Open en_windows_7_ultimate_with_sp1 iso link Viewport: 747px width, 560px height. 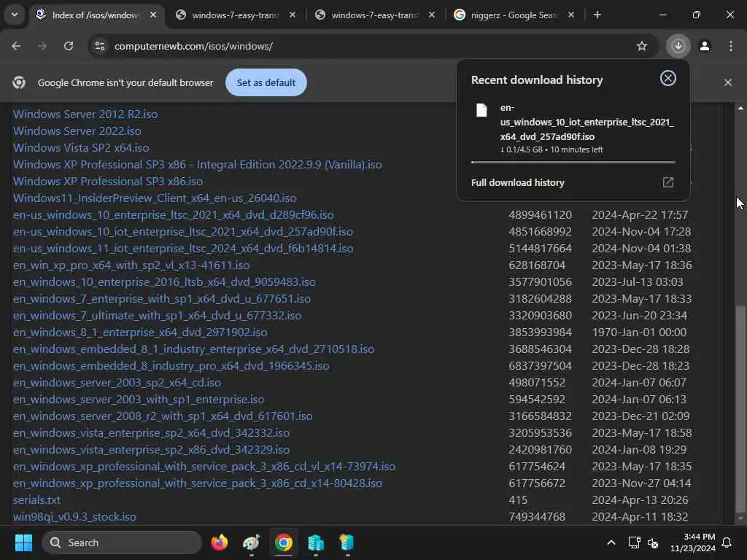tap(157, 315)
